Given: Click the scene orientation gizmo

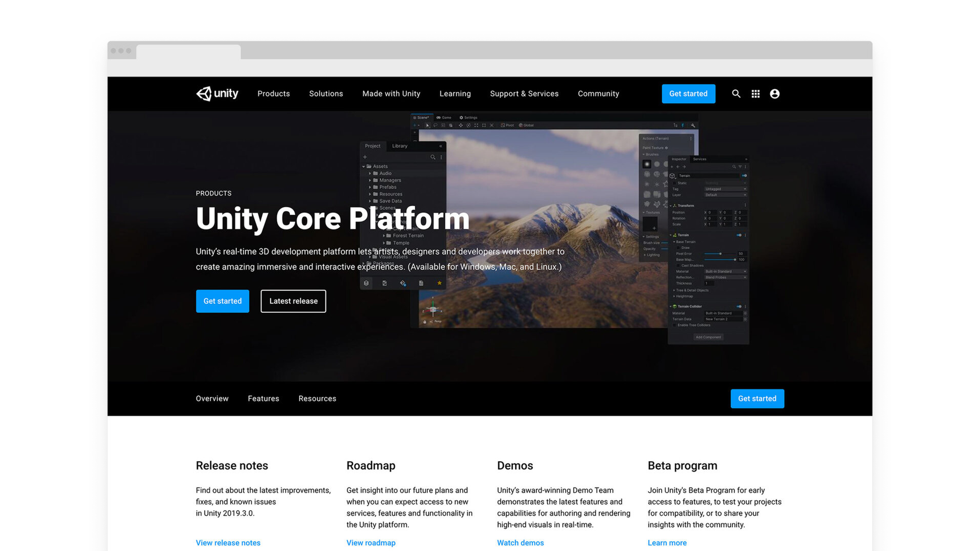Looking at the screenshot, I should pyautogui.click(x=433, y=310).
